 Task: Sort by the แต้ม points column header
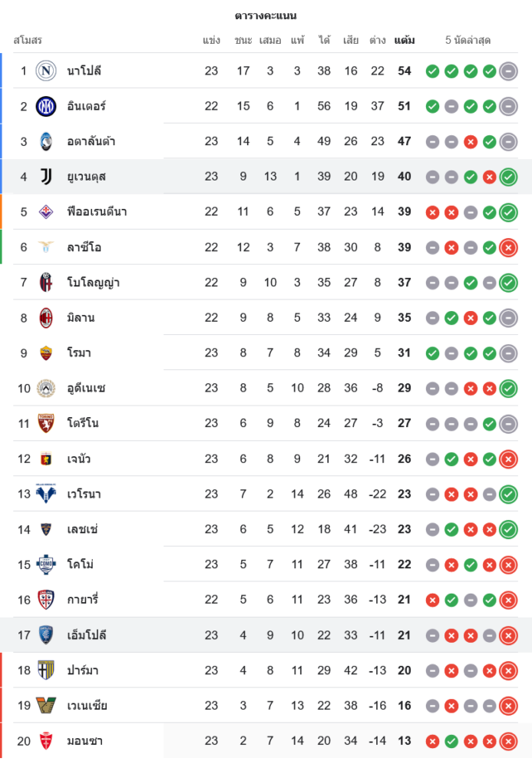[405, 40]
